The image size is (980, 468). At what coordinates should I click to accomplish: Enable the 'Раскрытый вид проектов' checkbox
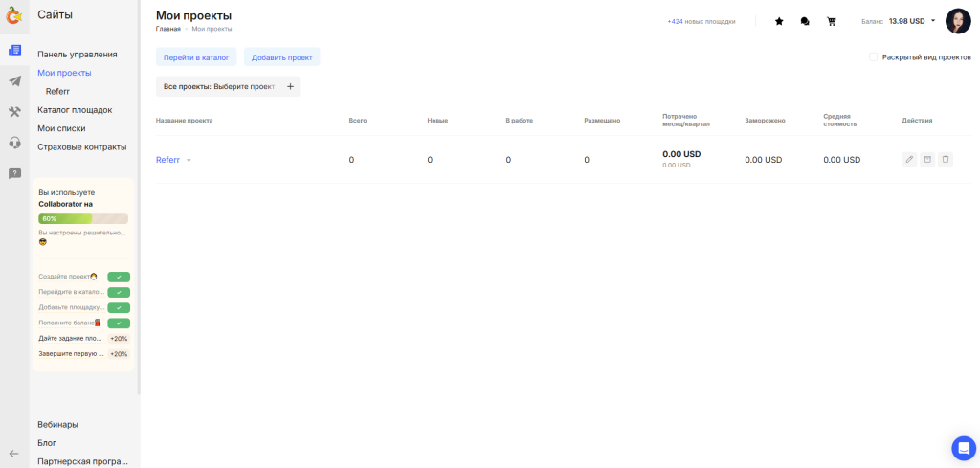tap(873, 57)
